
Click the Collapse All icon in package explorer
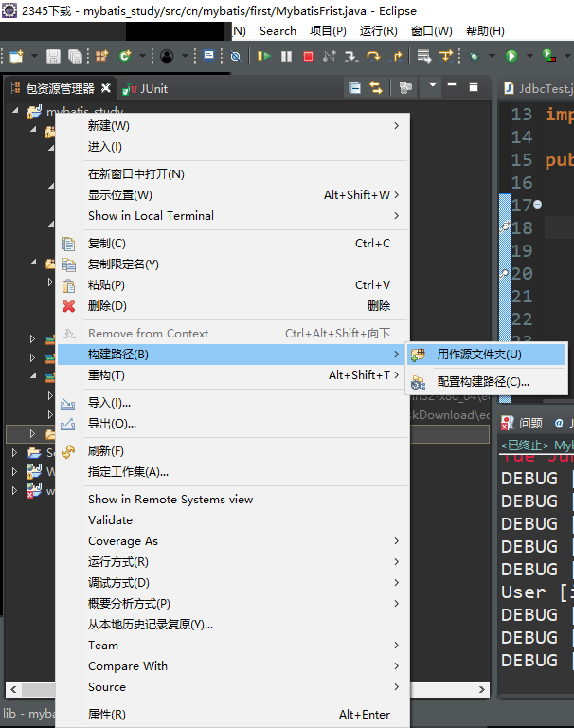pos(355,87)
